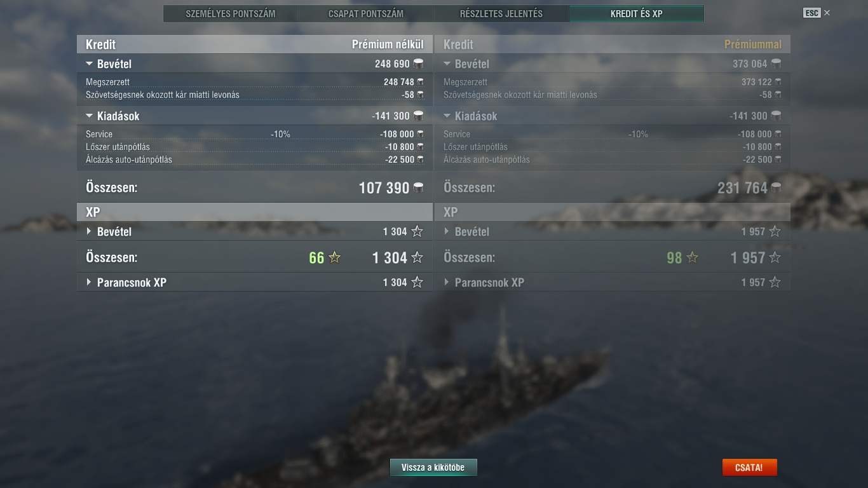This screenshot has height=488, width=868.
Task: Close results screen with ESC X button
Action: pos(817,13)
